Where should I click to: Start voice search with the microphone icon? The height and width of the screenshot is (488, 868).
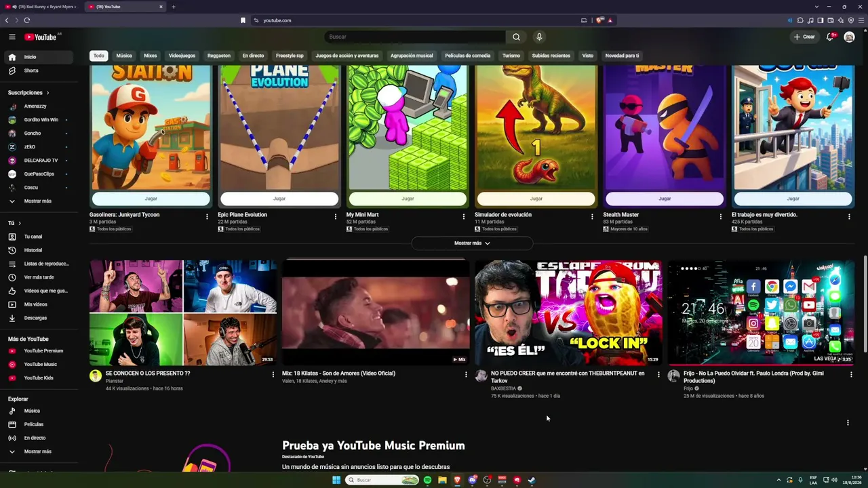[539, 37]
